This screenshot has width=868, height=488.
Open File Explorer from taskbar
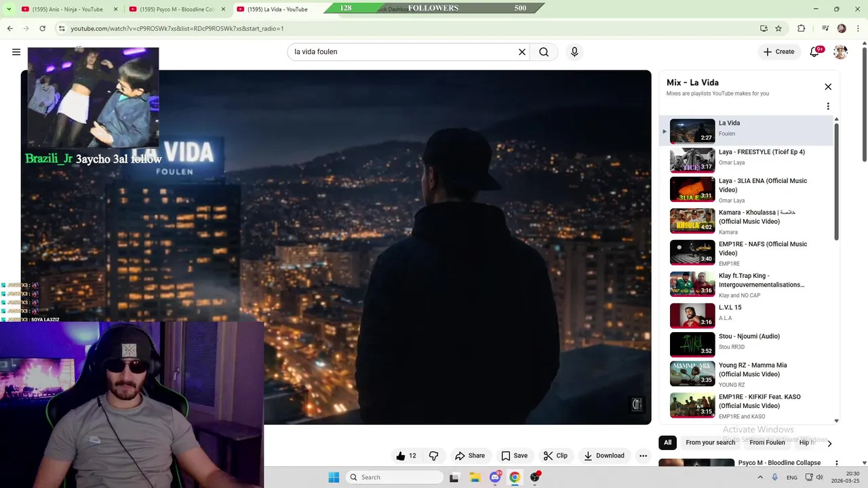point(475,477)
